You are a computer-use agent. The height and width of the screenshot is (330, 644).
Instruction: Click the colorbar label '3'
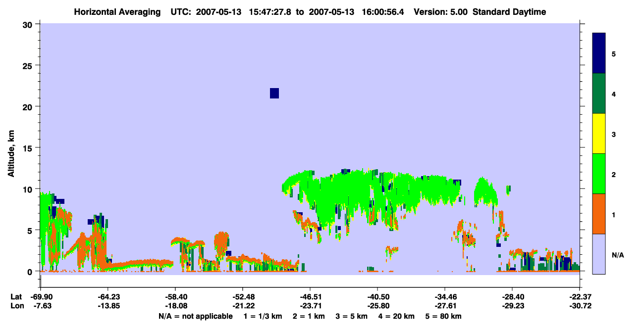pos(614,134)
